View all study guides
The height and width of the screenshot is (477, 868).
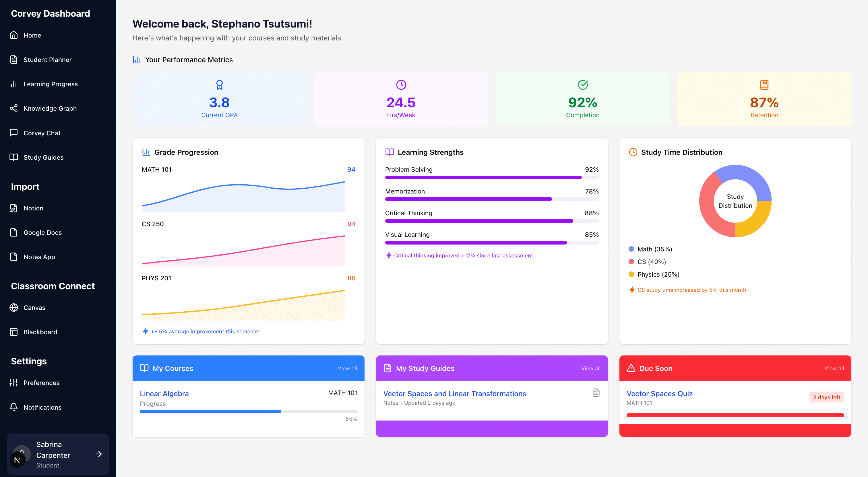point(591,368)
